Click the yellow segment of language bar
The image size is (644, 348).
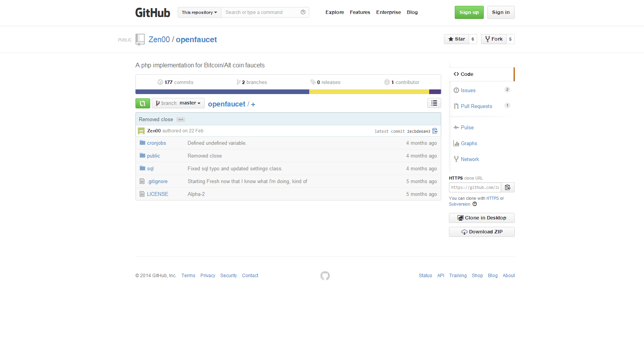(x=369, y=92)
